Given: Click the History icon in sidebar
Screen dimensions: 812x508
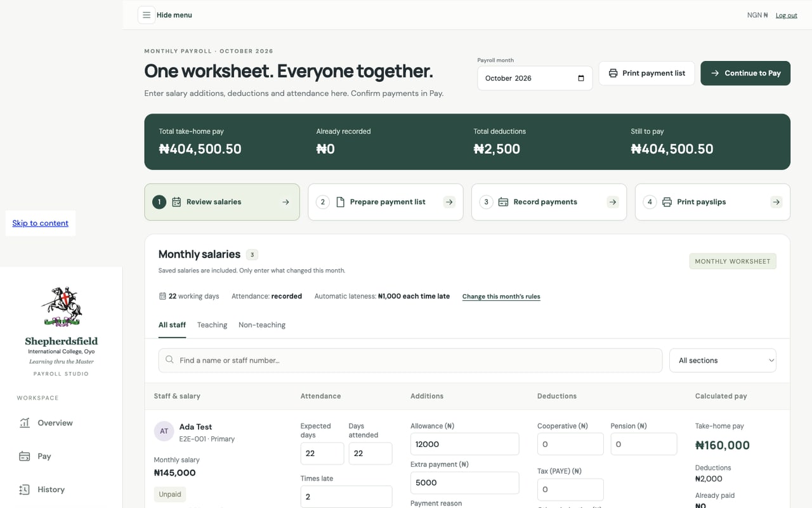Looking at the screenshot, I should pyautogui.click(x=25, y=490).
